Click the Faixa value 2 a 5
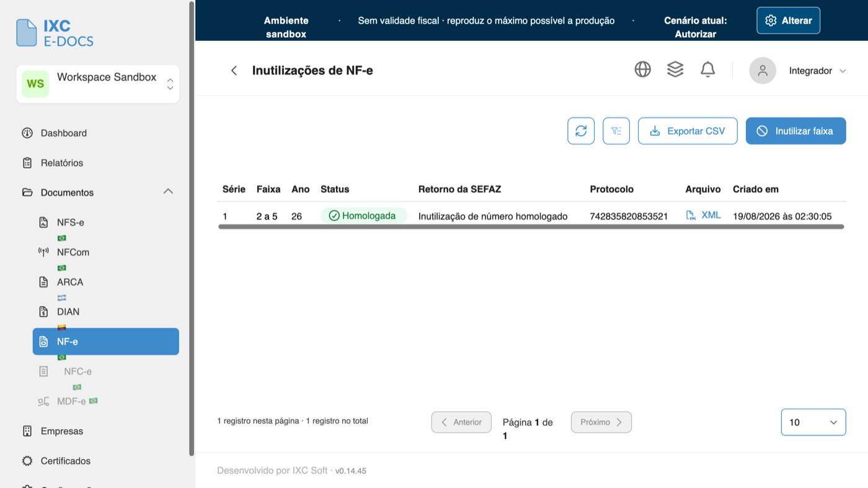868x488 pixels. [267, 216]
